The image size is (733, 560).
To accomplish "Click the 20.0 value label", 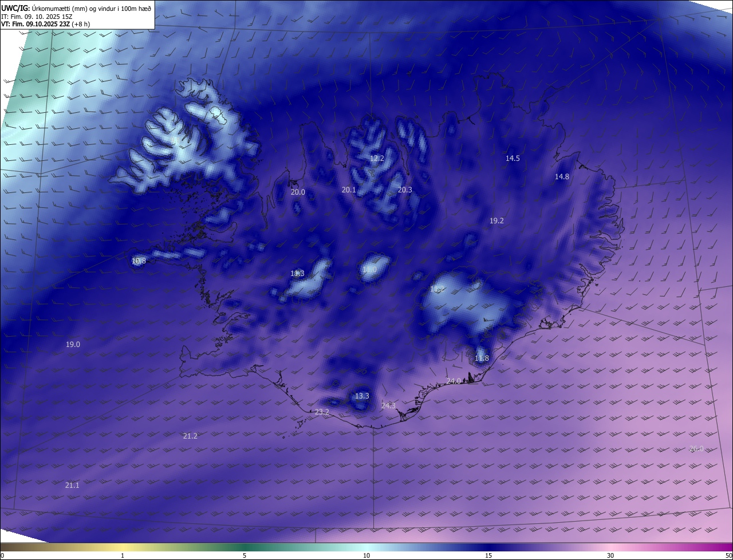I will tap(298, 192).
